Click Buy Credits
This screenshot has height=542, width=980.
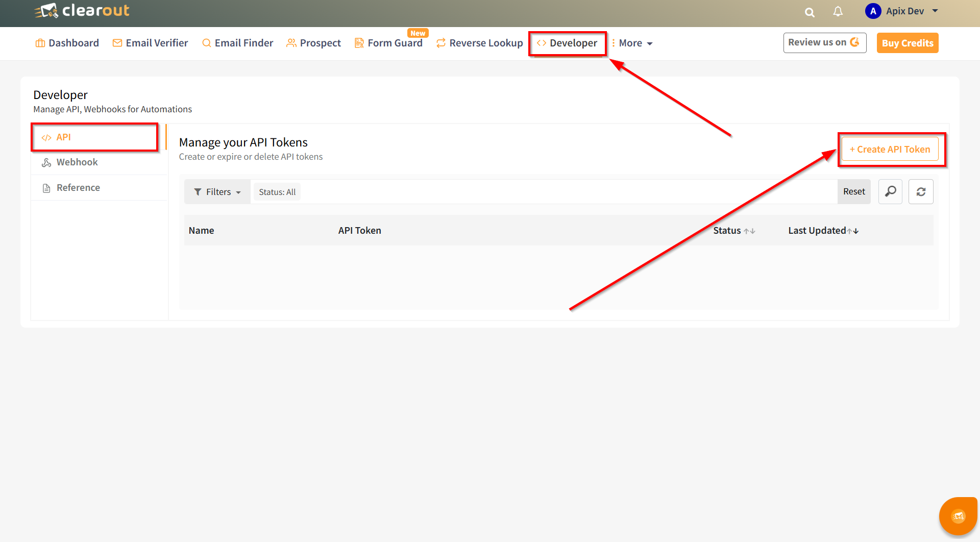tap(907, 42)
